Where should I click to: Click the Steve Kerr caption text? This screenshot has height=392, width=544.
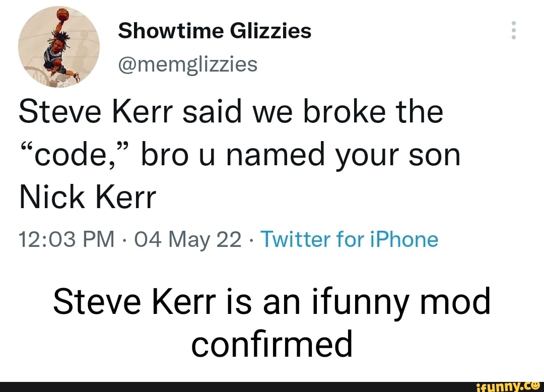273,301
